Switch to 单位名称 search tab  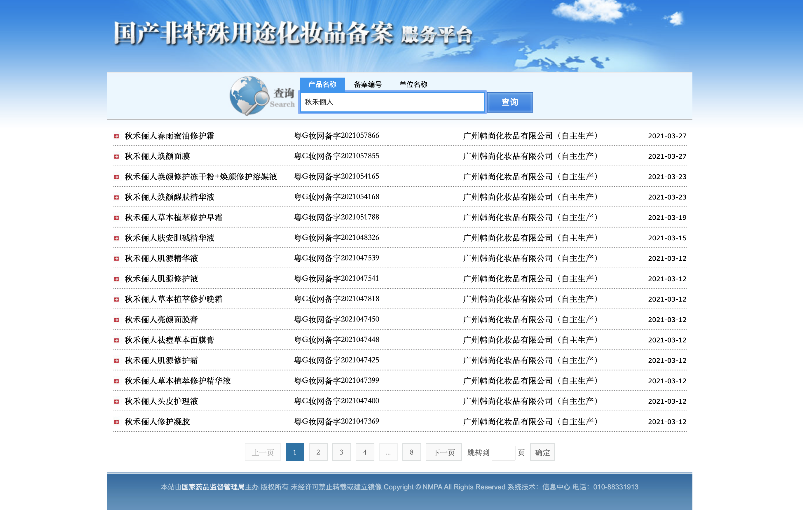pyautogui.click(x=413, y=85)
